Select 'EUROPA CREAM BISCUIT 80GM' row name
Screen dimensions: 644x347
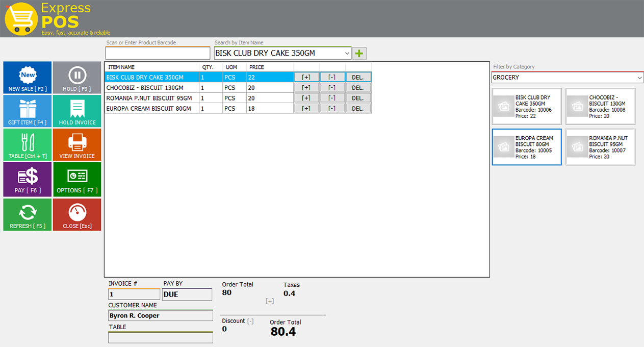tap(148, 108)
